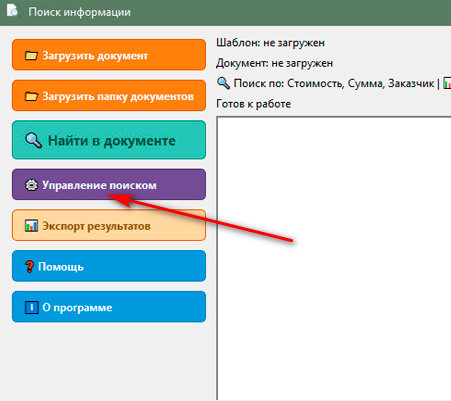
Task: Choose Экспорт результатов
Action: point(109,225)
